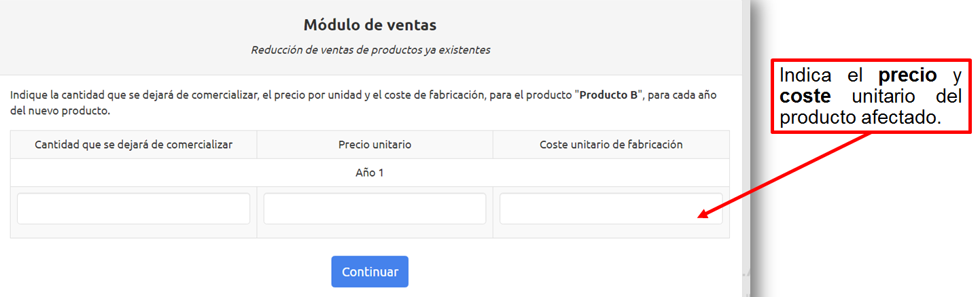980x297 pixels.
Task: Focus the Precio unitario input field
Action: coord(374,209)
